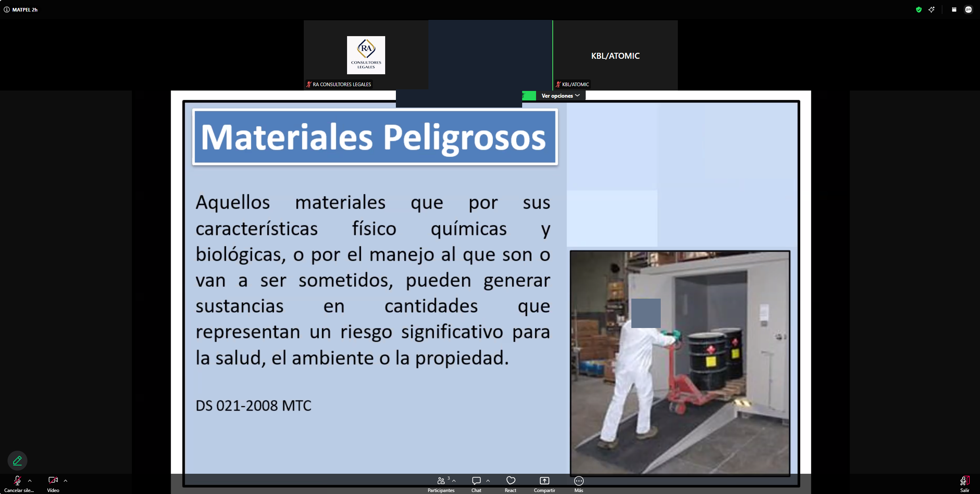The width and height of the screenshot is (980, 494).
Task: Open the Participantes panel
Action: (x=441, y=484)
